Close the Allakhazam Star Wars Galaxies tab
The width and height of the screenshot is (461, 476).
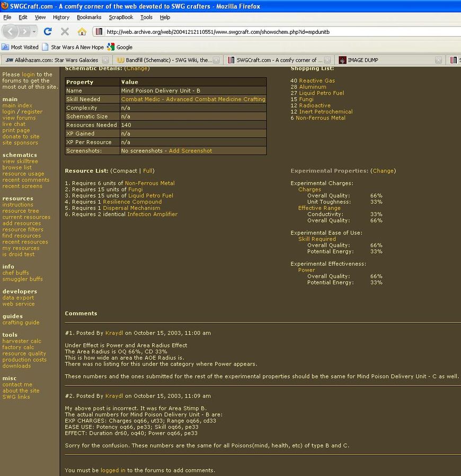pos(105,60)
